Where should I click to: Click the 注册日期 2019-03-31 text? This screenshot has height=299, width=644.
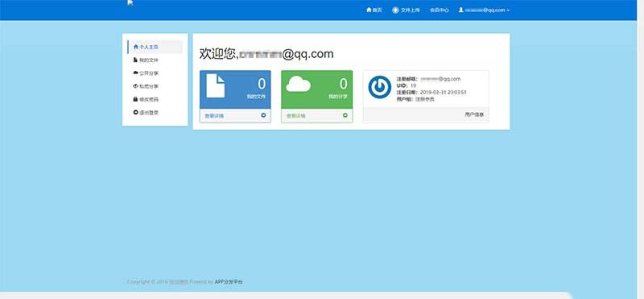[x=431, y=93]
